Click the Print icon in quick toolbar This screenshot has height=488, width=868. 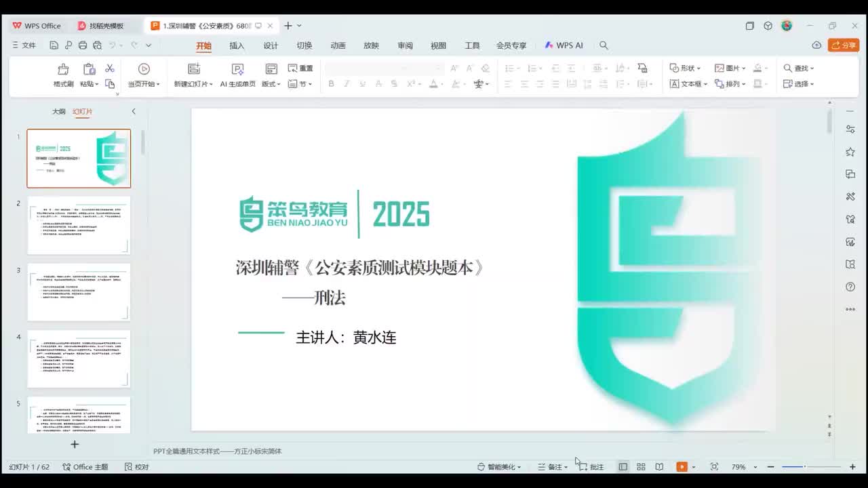[83, 45]
